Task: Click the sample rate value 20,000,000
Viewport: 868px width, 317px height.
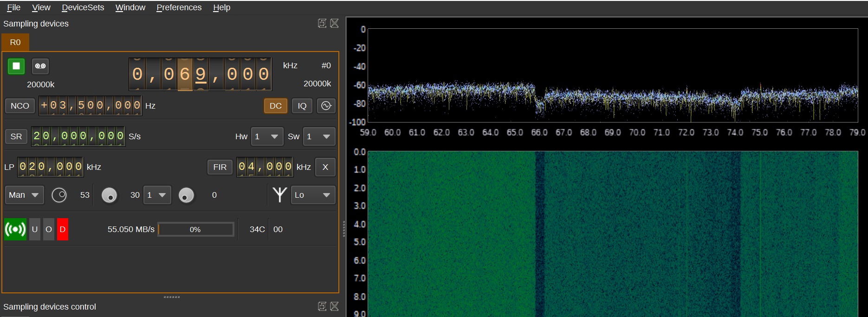Action: pos(78,136)
